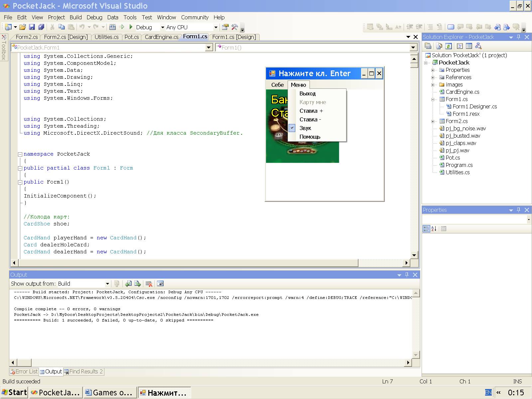Toggle the Звук checkmark menu option
532x399 pixels.
click(x=305, y=128)
